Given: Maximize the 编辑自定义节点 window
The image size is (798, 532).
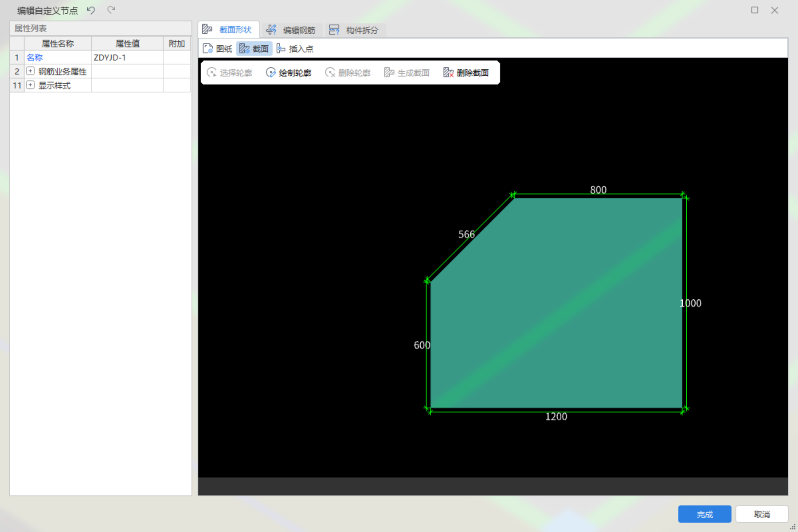Looking at the screenshot, I should pos(755,10).
